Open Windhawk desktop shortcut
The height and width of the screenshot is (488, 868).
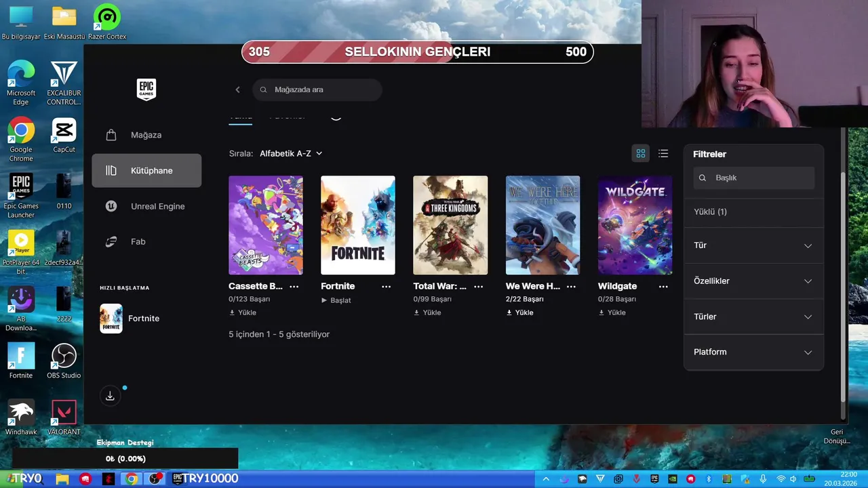coord(21,418)
